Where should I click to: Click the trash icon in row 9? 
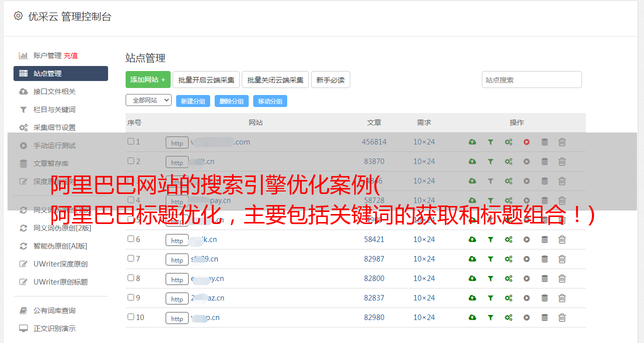click(562, 298)
